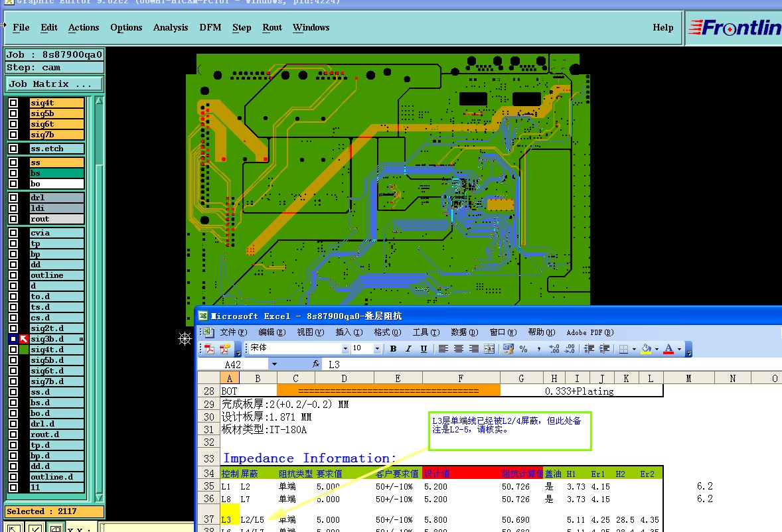Select the sig7b layer name
The width and height of the screenshot is (782, 532).
tap(56, 135)
